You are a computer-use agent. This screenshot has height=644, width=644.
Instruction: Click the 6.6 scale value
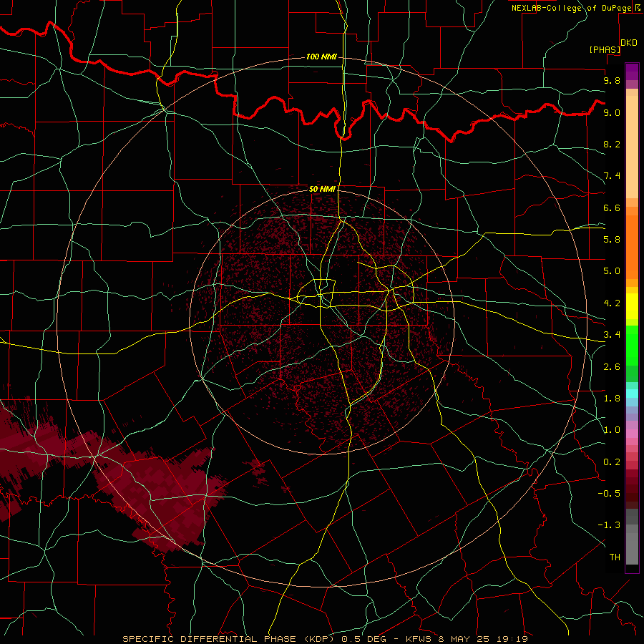pyautogui.click(x=612, y=208)
